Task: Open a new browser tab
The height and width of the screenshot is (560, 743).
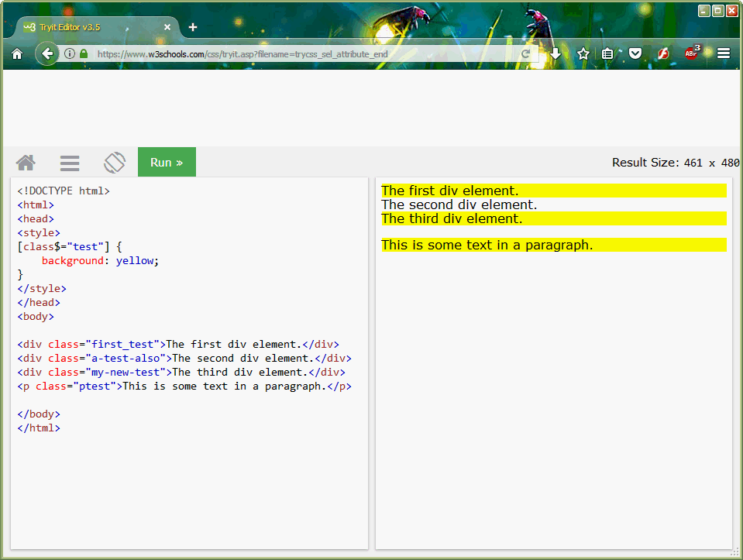Action: 192,26
